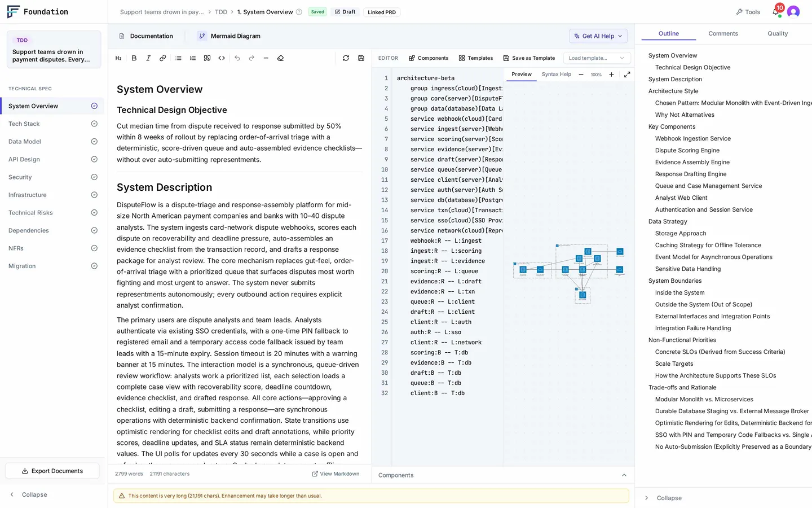
Task: Insert a blockquote
Action: [x=207, y=58]
